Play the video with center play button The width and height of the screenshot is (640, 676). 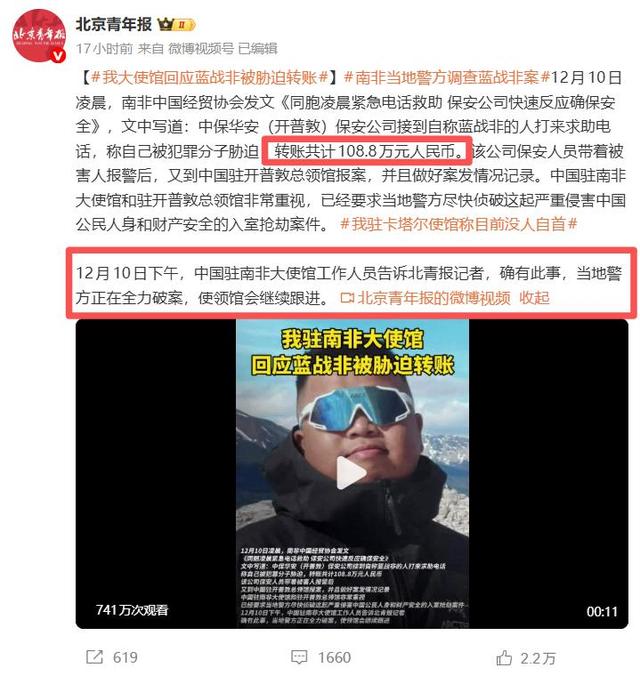tap(351, 473)
